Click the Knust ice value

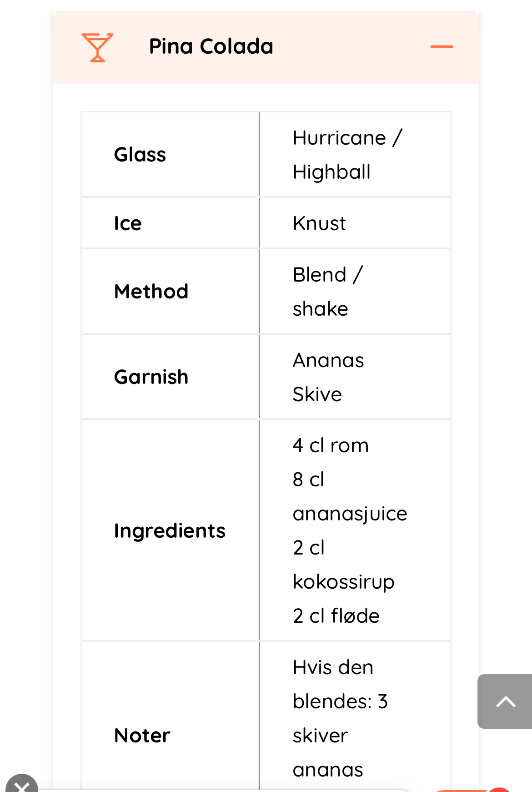[319, 223]
